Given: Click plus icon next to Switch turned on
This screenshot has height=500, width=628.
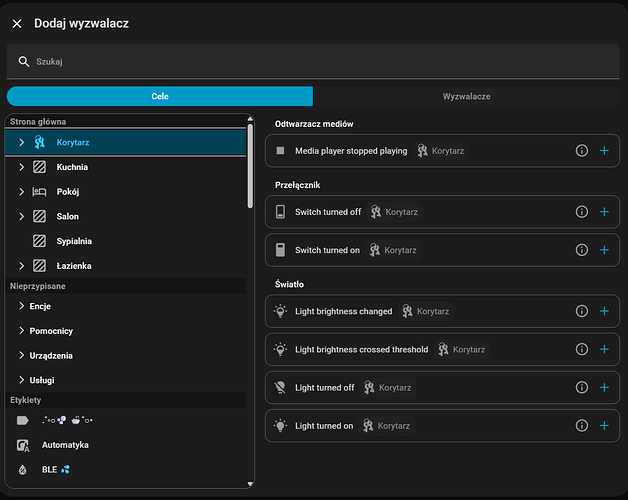Looking at the screenshot, I should [x=604, y=250].
